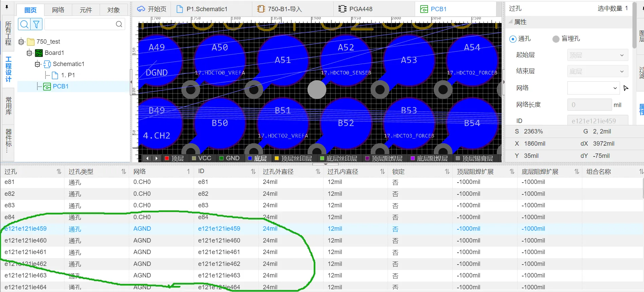The height and width of the screenshot is (292, 644).
Task: Switch to the P1.Schematic1 tab
Action: click(x=207, y=9)
